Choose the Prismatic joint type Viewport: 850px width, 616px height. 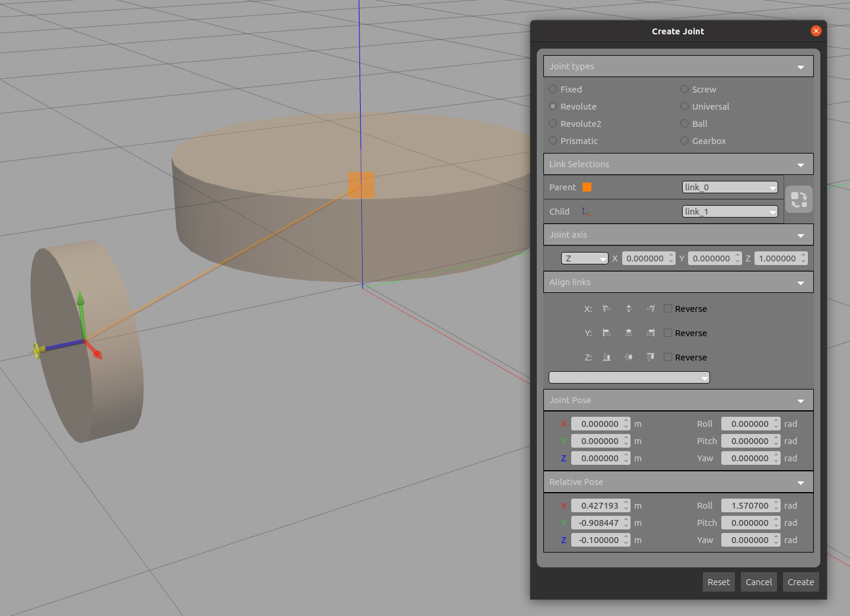(553, 141)
